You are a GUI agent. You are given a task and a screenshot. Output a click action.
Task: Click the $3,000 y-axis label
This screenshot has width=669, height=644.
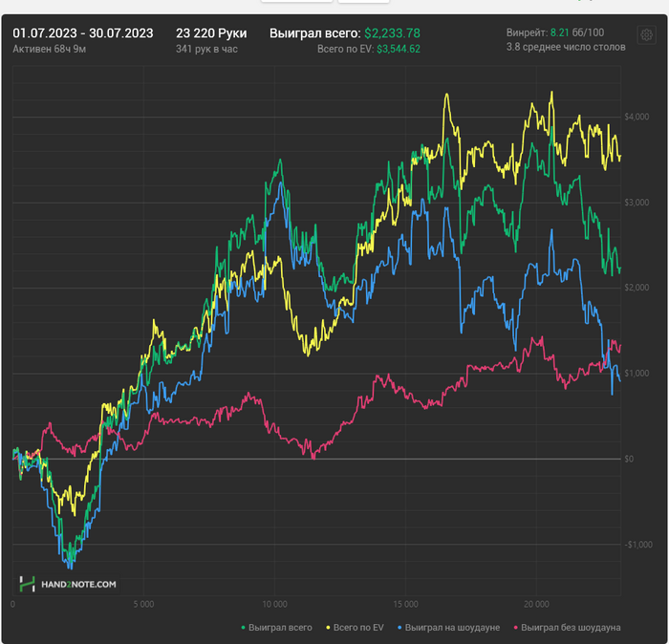tap(637, 203)
